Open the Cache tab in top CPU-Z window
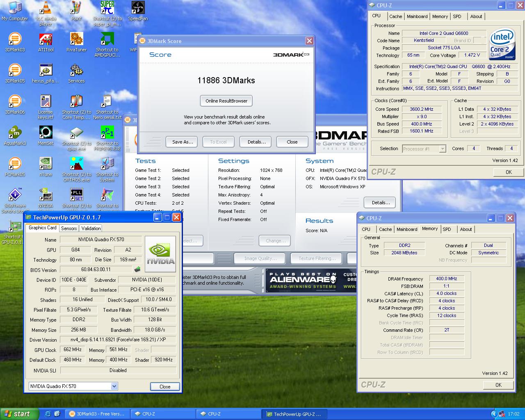The width and height of the screenshot is (525, 420). (x=395, y=16)
